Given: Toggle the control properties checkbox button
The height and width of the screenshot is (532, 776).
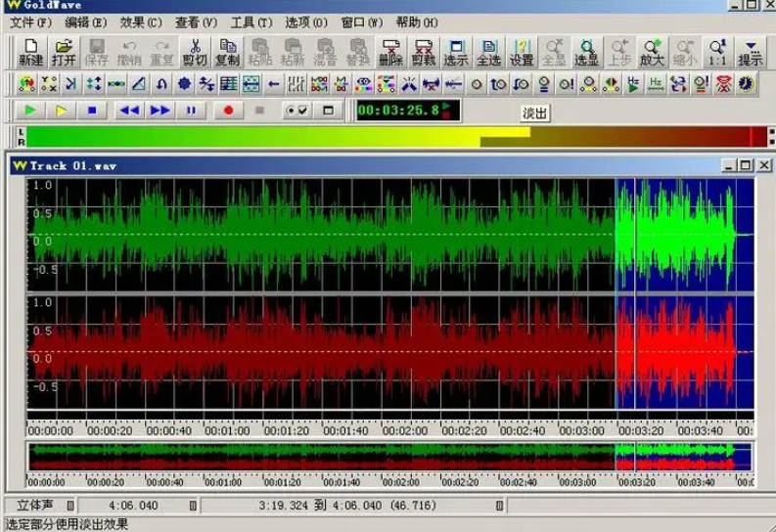Looking at the screenshot, I should 297,111.
